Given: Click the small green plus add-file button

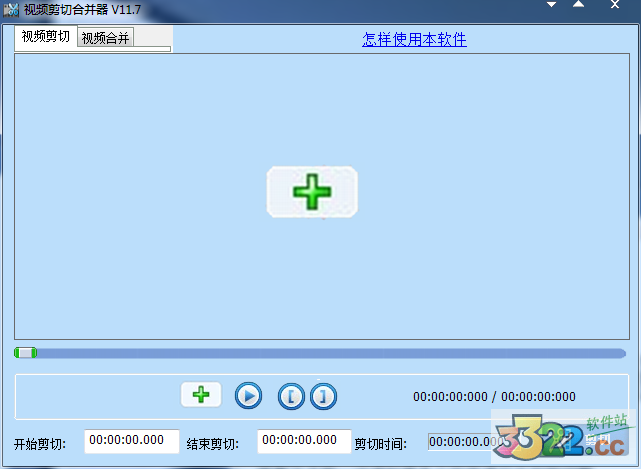Looking at the screenshot, I should [x=201, y=395].
